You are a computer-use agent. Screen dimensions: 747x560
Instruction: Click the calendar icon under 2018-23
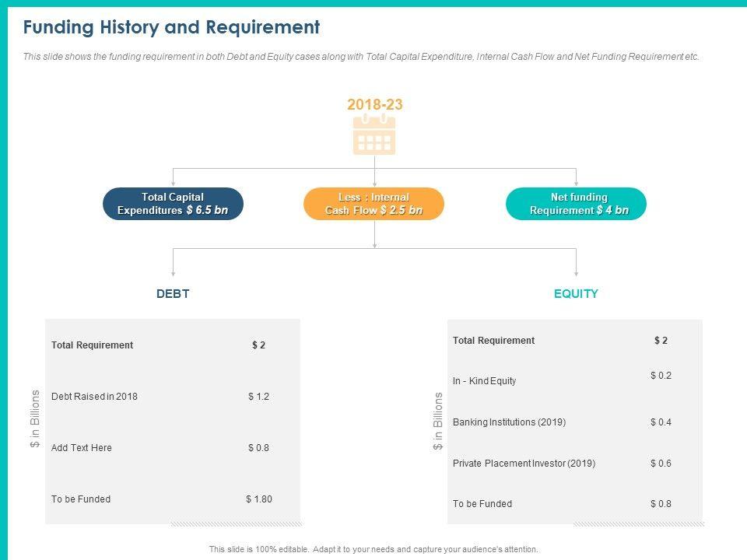pos(374,134)
